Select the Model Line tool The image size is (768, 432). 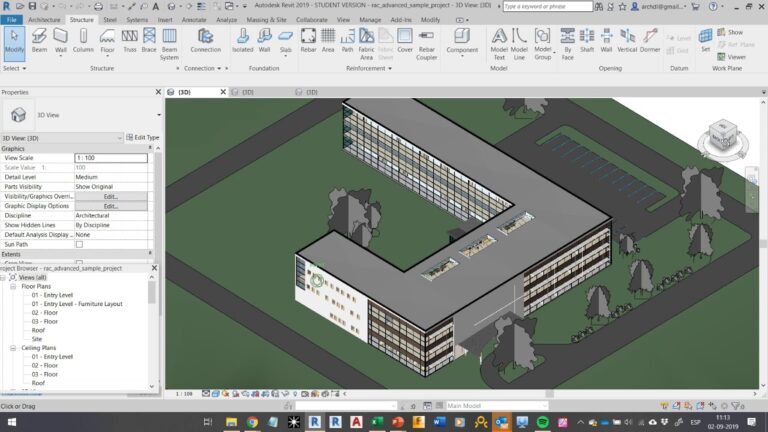519,44
